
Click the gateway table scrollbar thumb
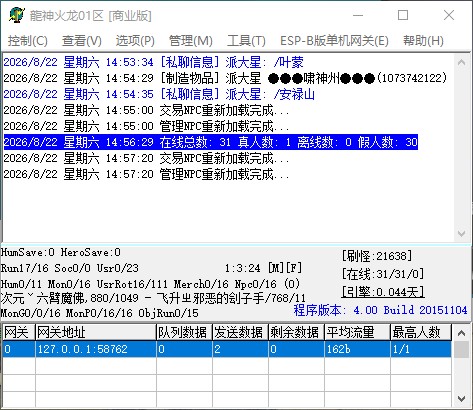[x=462, y=350]
